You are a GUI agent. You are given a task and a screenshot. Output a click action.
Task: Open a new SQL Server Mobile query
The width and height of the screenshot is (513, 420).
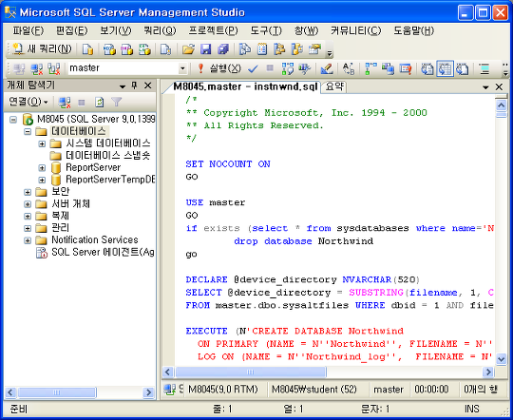[165, 49]
